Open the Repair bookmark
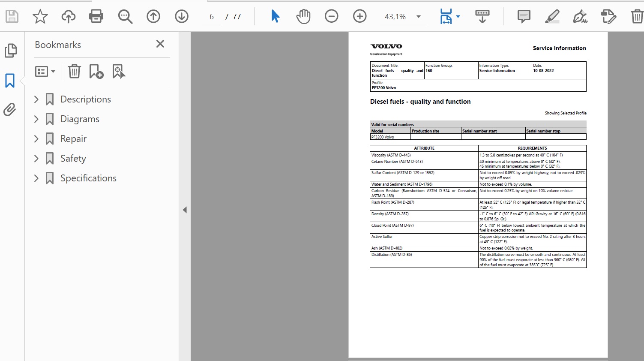Viewport: 644px width, 361px height. 73,139
